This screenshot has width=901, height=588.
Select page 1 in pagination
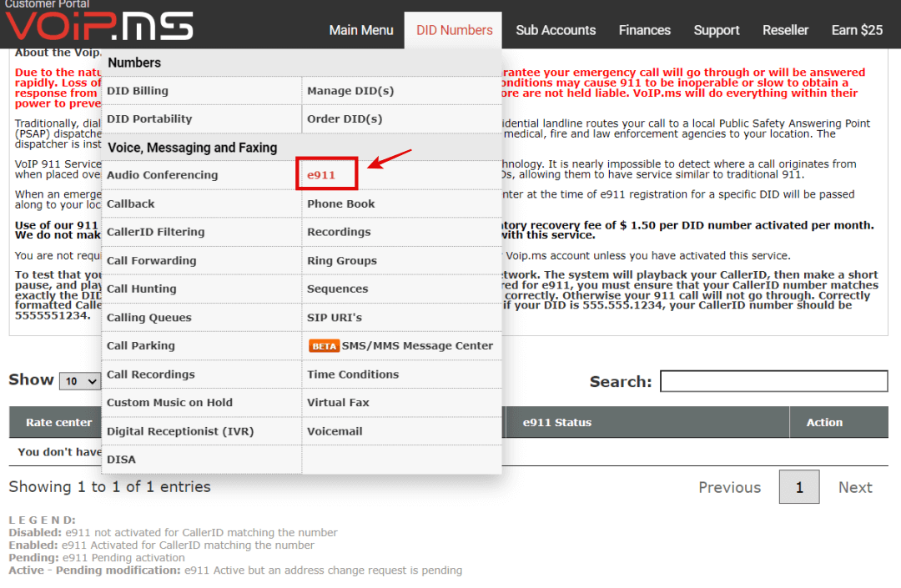click(x=798, y=487)
